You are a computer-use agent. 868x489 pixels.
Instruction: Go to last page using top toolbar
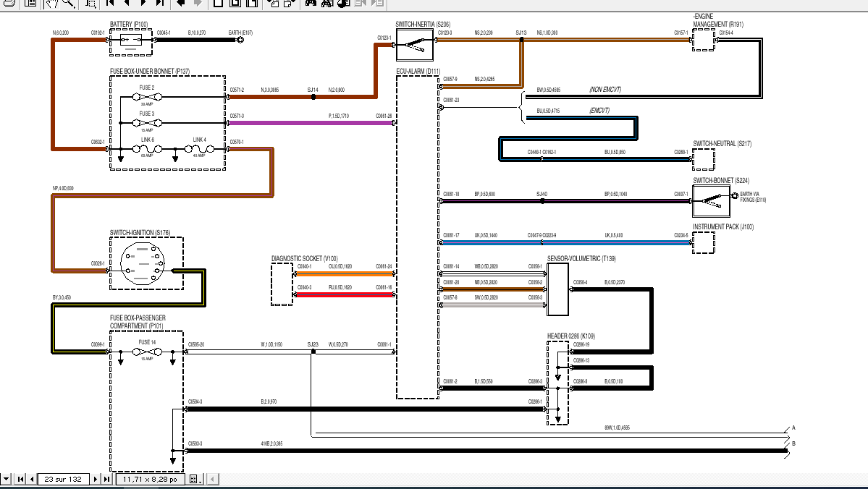(160, 4)
